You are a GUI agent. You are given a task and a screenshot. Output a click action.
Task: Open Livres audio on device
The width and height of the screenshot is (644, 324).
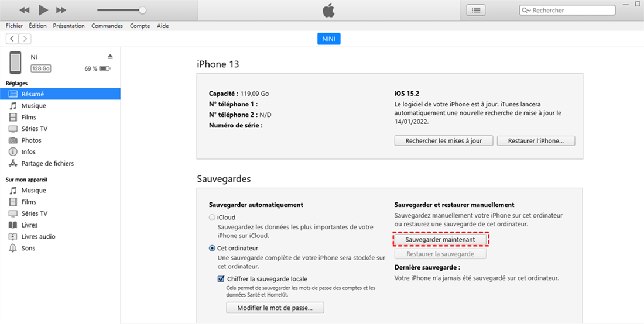[x=38, y=236]
